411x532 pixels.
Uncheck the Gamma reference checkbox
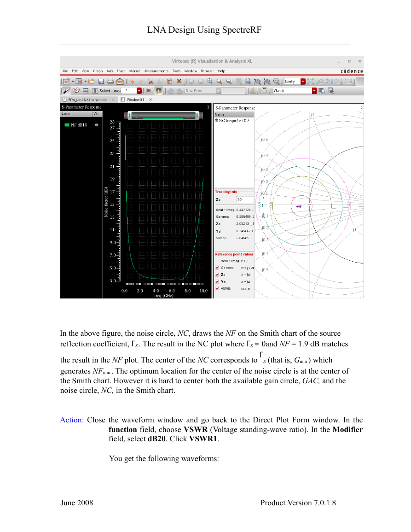coord(217,268)
